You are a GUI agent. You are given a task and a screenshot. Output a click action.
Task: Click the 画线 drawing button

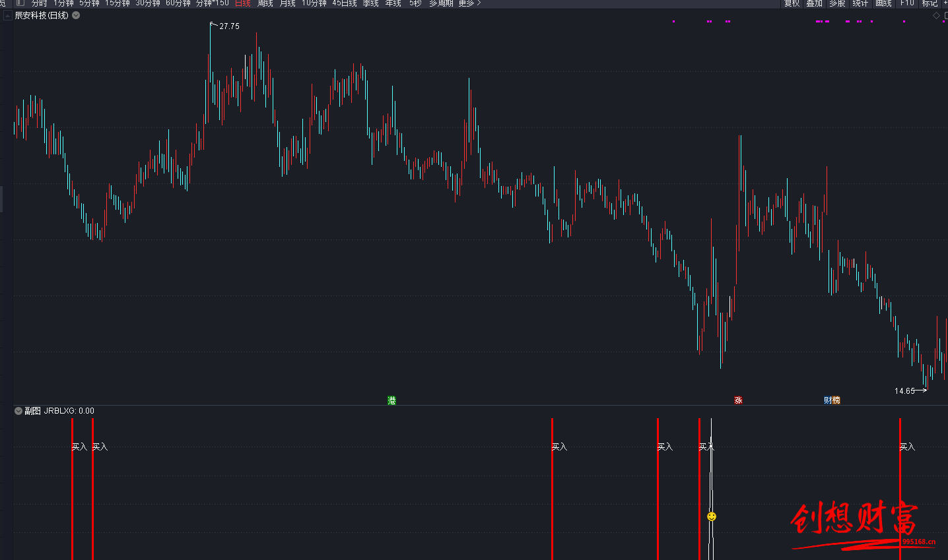click(x=883, y=3)
